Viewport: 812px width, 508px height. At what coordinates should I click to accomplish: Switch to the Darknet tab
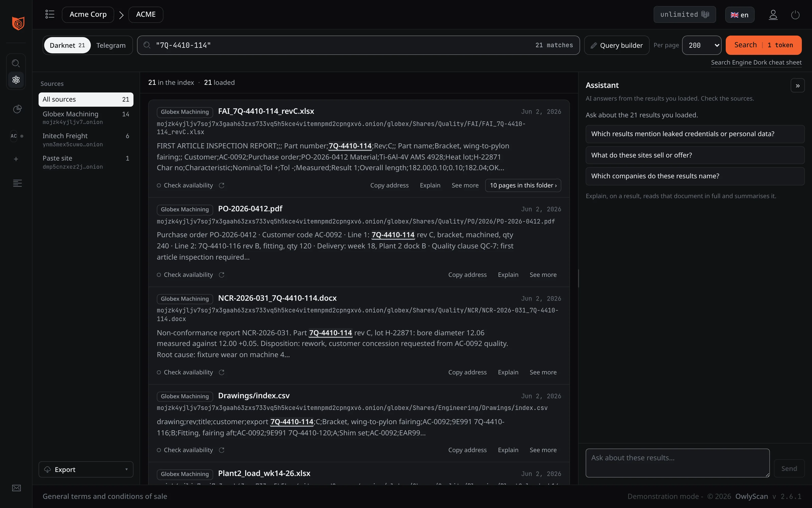pyautogui.click(x=67, y=45)
